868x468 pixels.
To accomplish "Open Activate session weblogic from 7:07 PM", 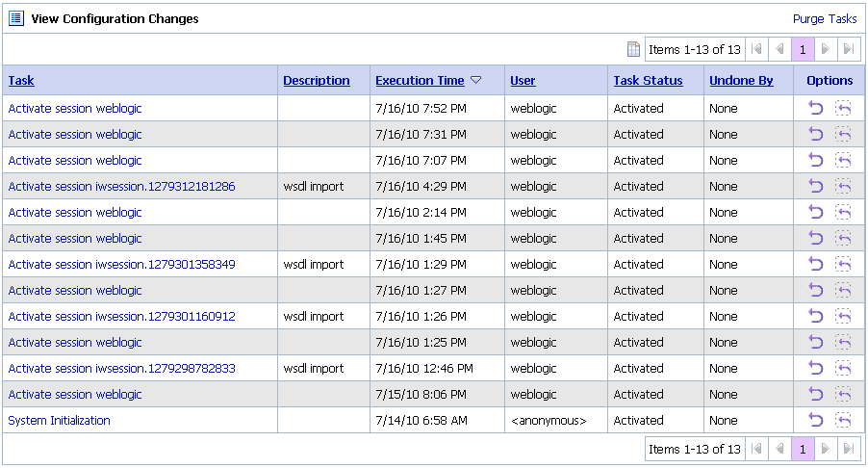I will tap(75, 161).
